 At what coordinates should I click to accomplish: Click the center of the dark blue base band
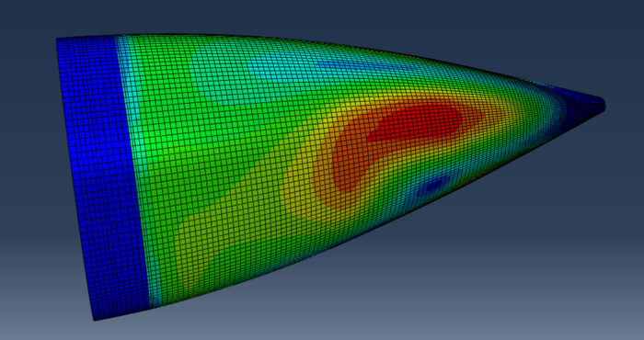102,176
